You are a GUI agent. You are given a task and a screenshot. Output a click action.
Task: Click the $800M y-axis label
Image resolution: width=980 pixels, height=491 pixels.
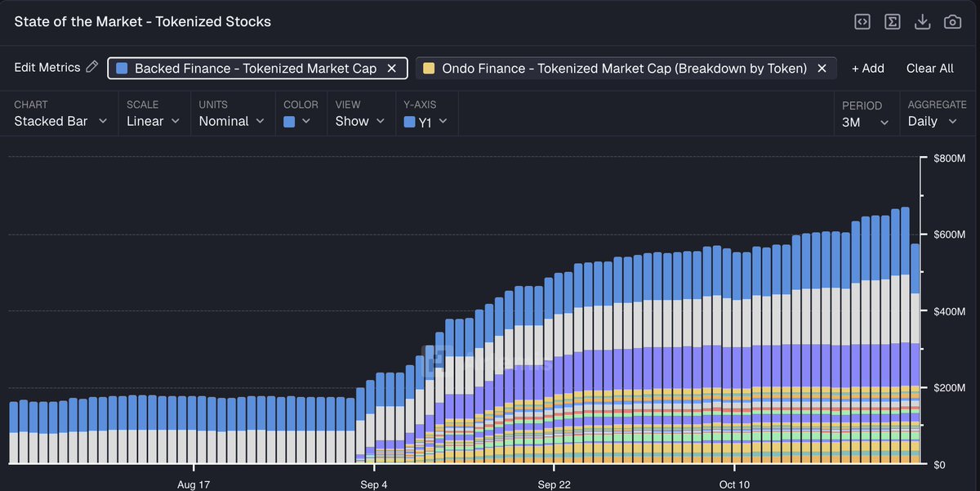[949, 158]
